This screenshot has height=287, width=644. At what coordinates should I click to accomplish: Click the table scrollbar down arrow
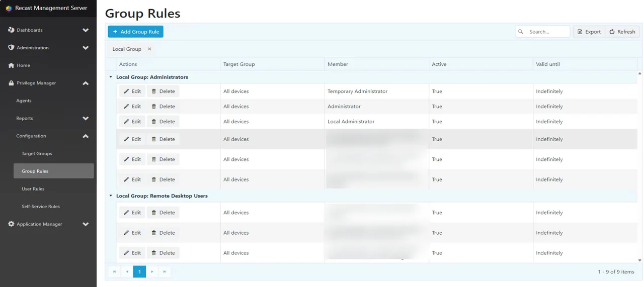(x=640, y=260)
